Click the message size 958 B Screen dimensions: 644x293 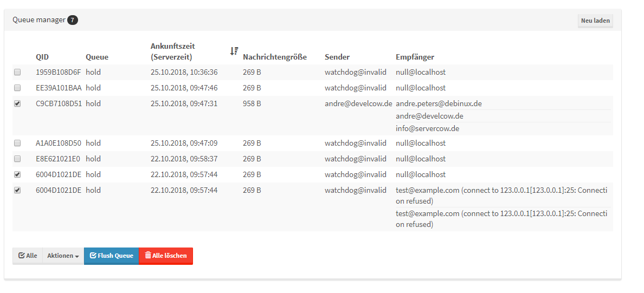point(252,104)
